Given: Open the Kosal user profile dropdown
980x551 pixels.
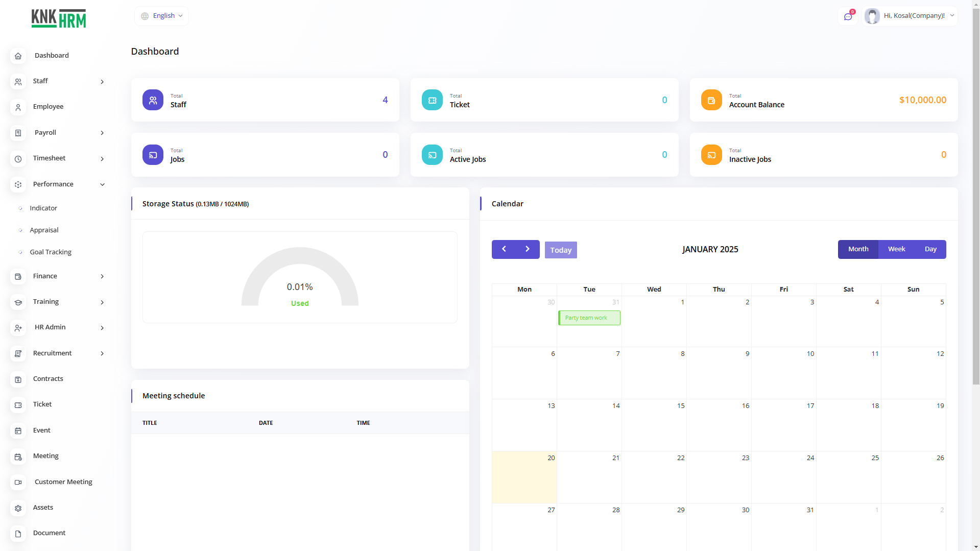Looking at the screenshot, I should tap(910, 16).
